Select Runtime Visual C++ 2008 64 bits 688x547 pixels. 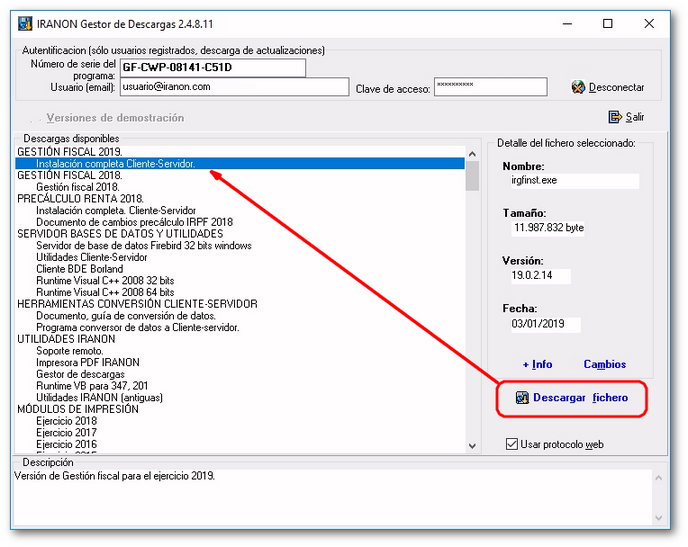click(x=104, y=292)
